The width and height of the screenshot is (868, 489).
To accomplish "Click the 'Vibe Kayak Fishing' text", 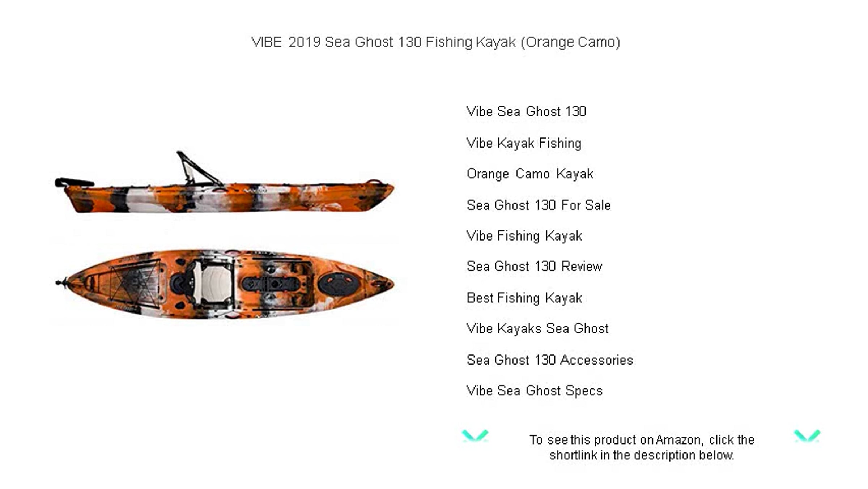I will (x=524, y=143).
